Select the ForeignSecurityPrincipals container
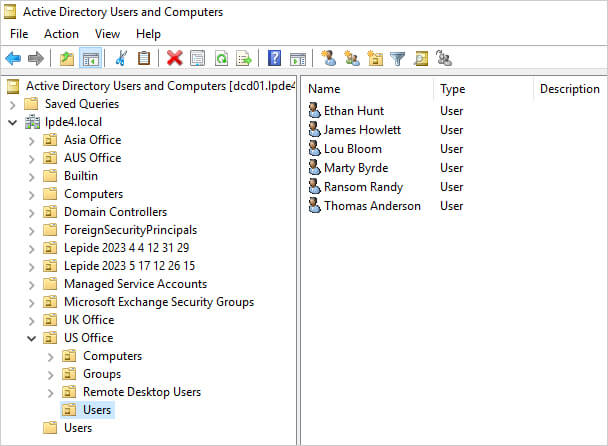 click(x=131, y=230)
